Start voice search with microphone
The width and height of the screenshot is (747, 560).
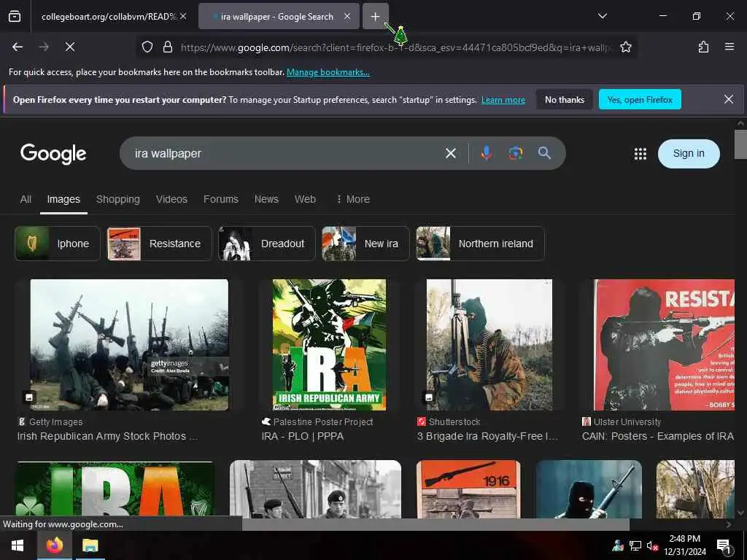(486, 153)
